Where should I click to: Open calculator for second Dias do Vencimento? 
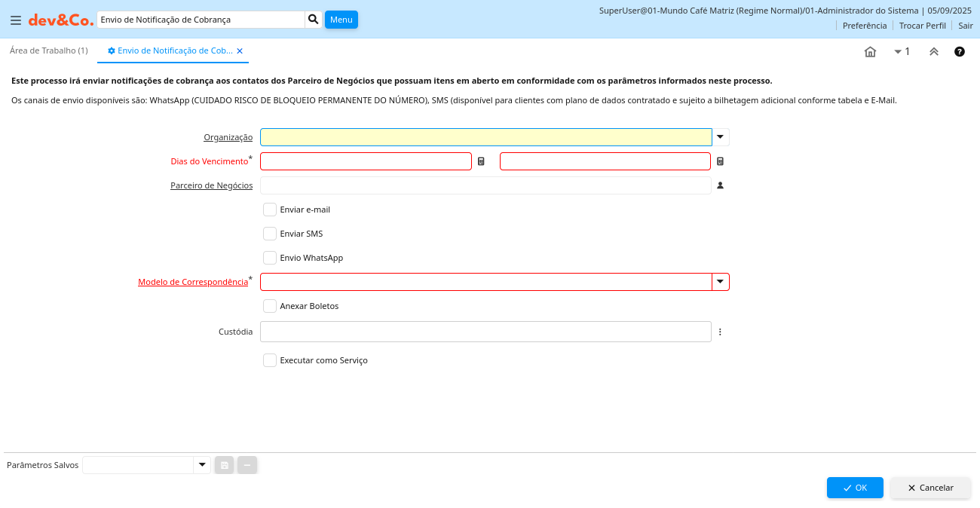pyautogui.click(x=720, y=161)
